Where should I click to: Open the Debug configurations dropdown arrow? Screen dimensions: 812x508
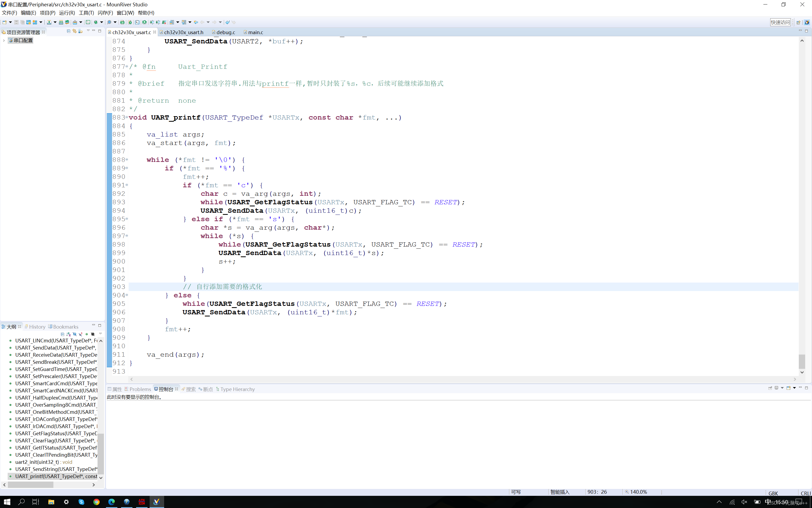(x=102, y=22)
